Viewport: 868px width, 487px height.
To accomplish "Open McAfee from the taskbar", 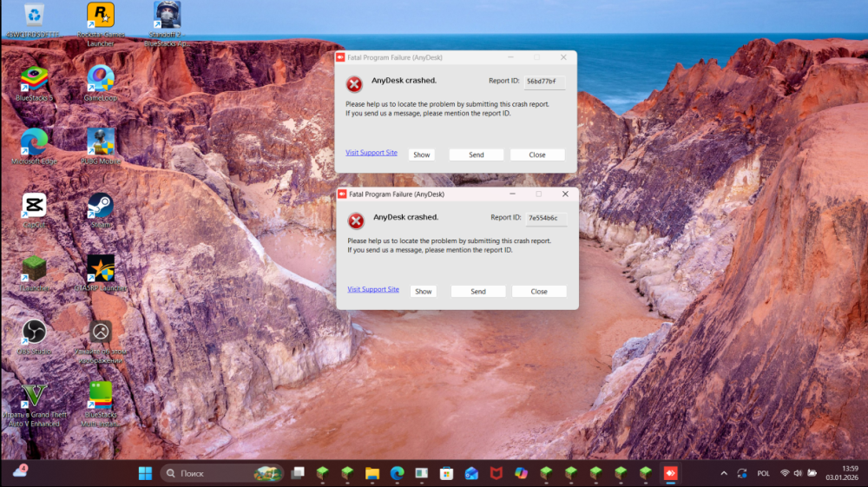I will pos(496,473).
